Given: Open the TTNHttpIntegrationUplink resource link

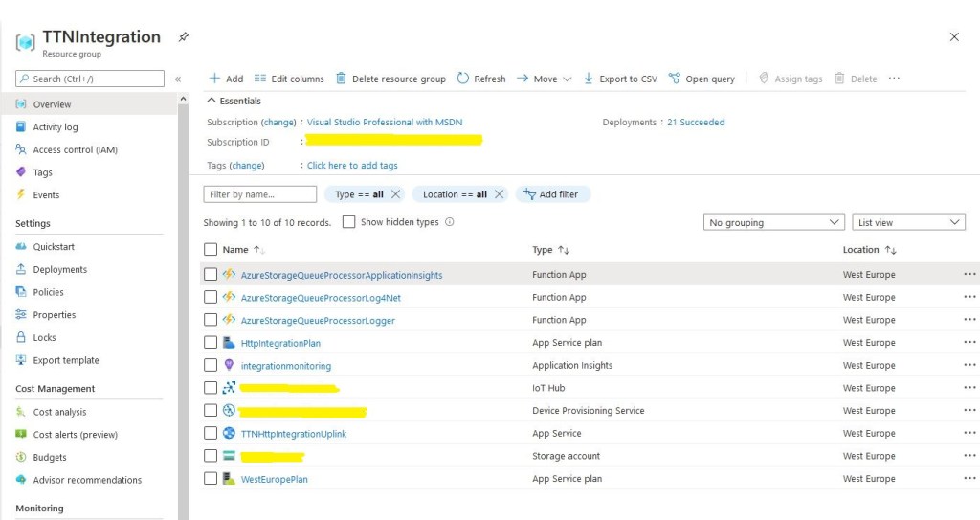Looking at the screenshot, I should (x=294, y=434).
